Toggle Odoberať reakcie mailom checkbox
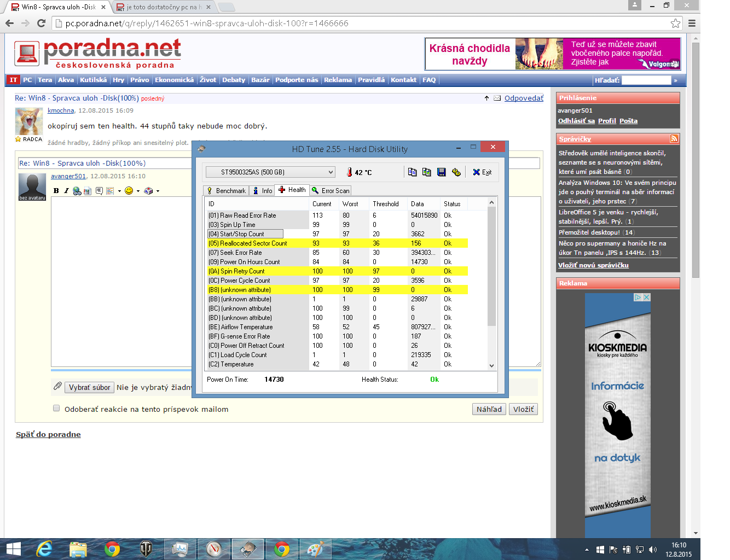 56,408
